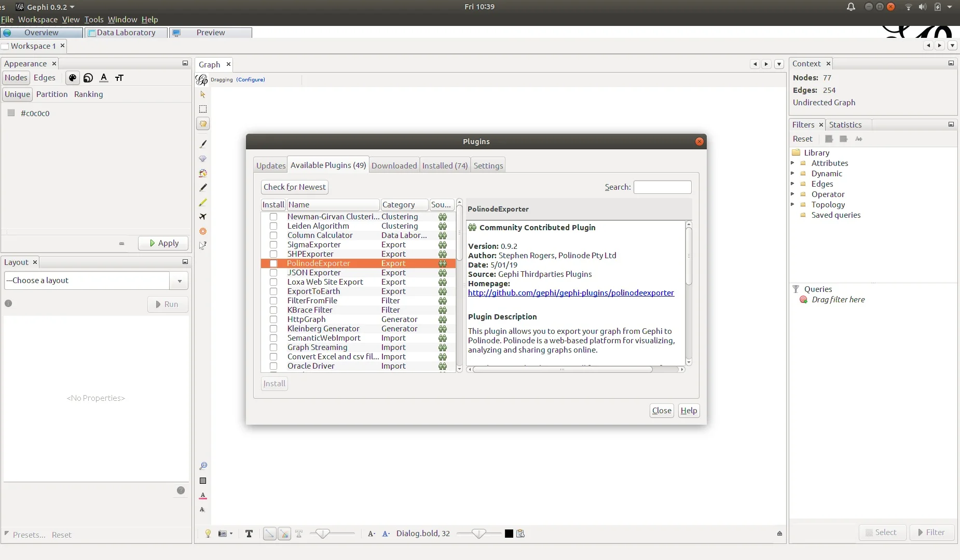The width and height of the screenshot is (960, 560).
Task: Expand the Operator filter folder
Action: pyautogui.click(x=792, y=194)
